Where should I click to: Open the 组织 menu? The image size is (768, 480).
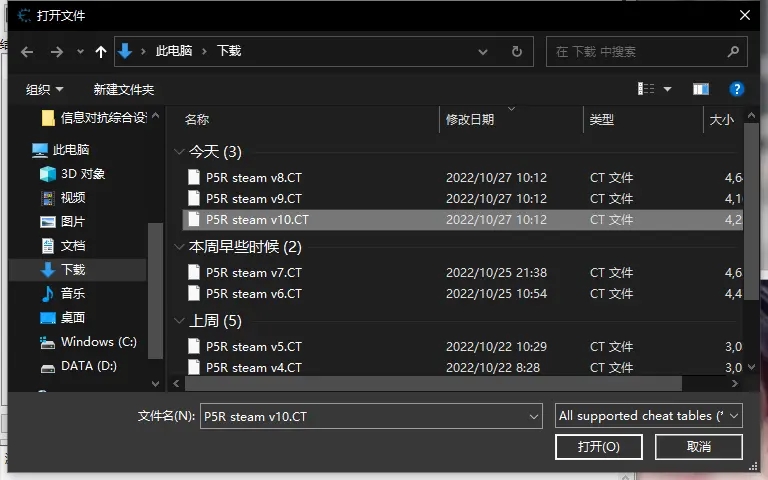[x=44, y=90]
